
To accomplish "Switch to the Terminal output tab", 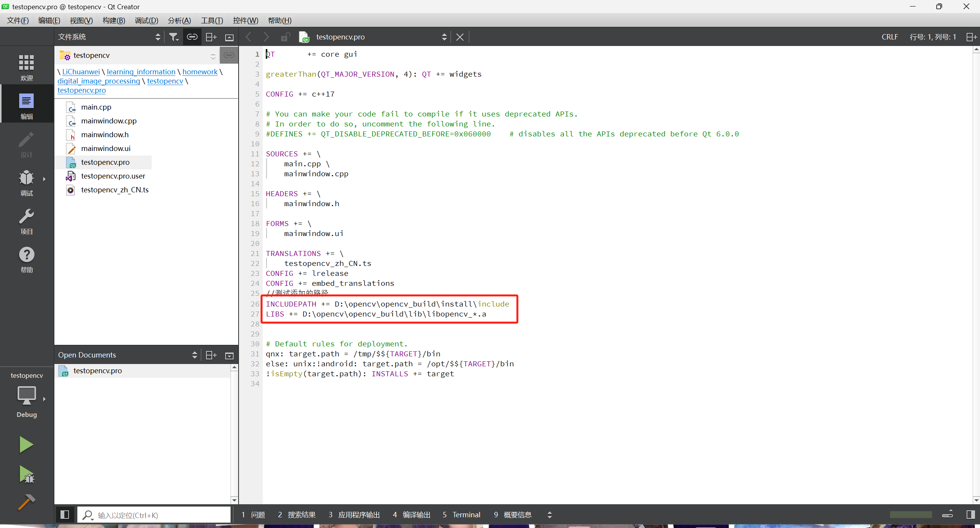I will (466, 515).
